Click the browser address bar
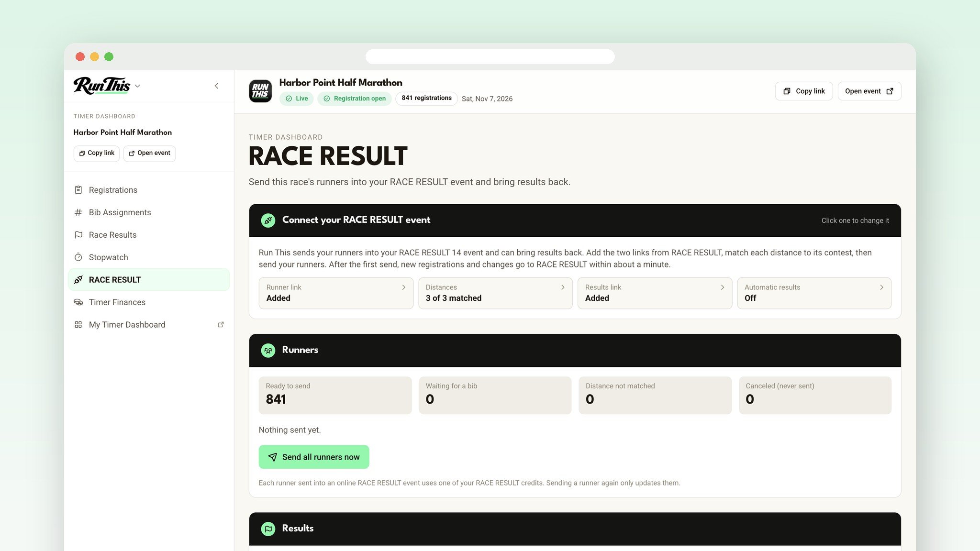This screenshot has width=980, height=551. coord(490,56)
